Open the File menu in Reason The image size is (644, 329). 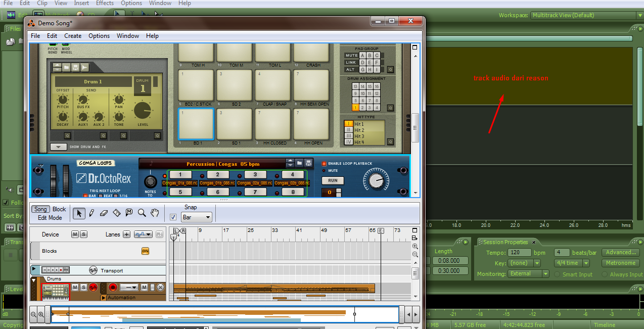[35, 36]
